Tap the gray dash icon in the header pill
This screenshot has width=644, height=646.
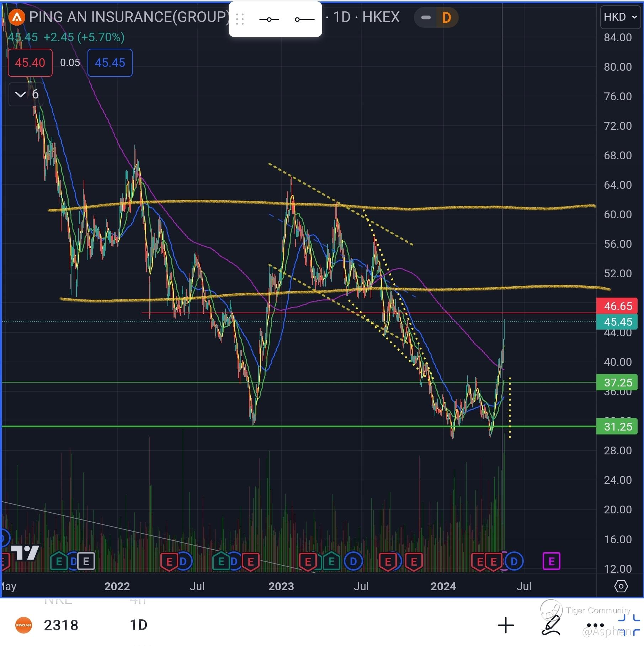[426, 17]
